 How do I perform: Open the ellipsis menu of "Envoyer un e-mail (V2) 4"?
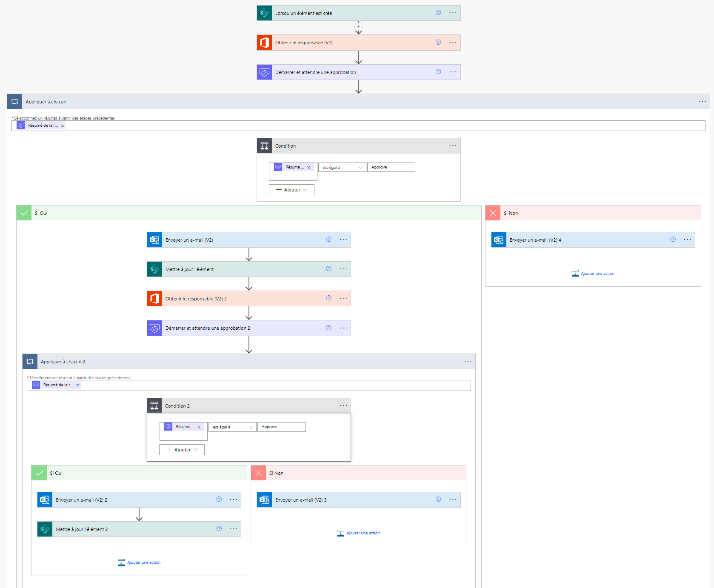pos(687,240)
